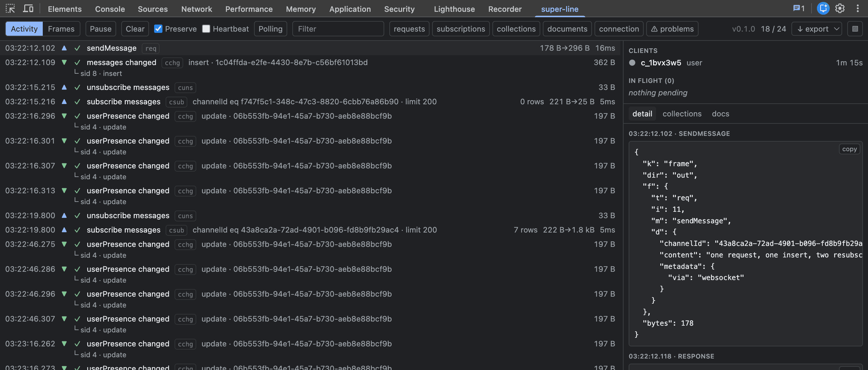
Task: Click the '18 / 24' counter
Action: tap(773, 29)
